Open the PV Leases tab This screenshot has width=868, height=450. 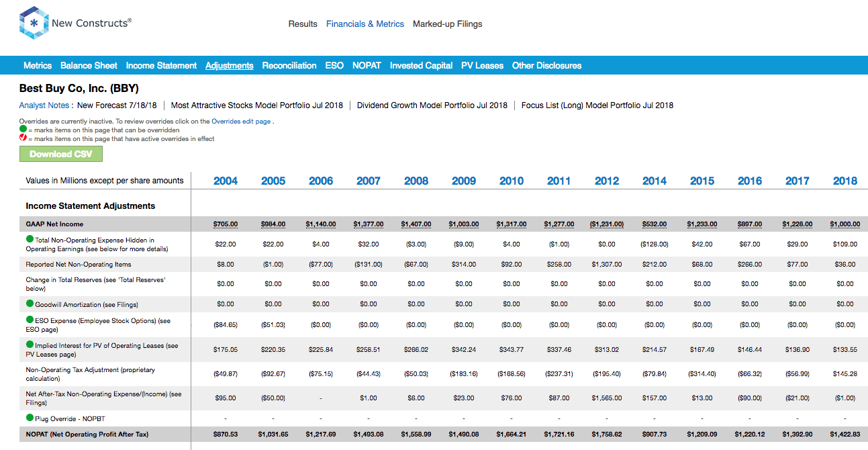click(x=482, y=65)
